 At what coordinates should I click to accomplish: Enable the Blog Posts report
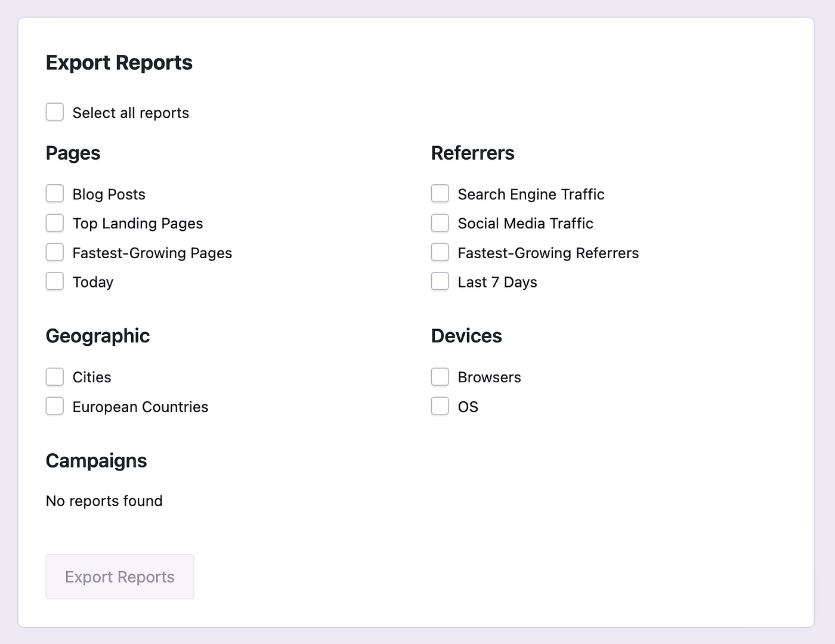pyautogui.click(x=54, y=193)
